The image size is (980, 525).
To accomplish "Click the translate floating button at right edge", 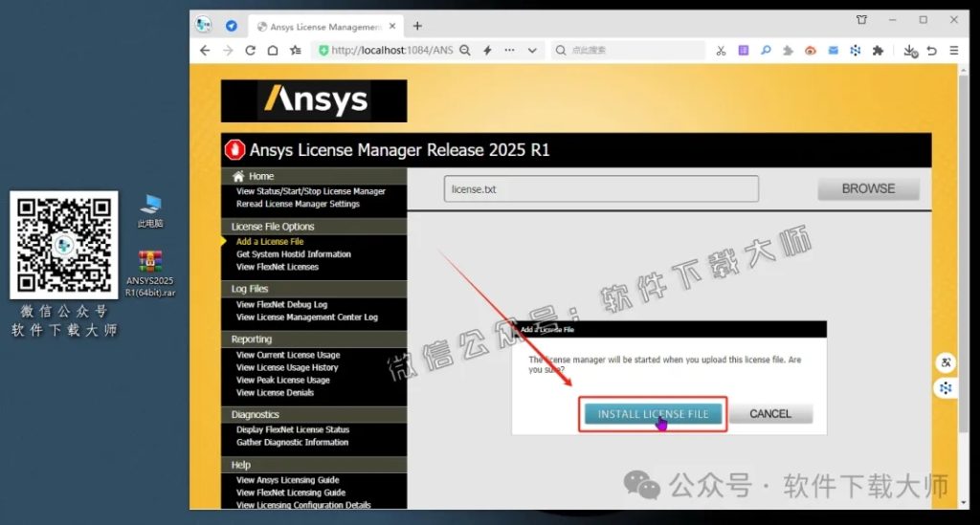I will coord(946,362).
